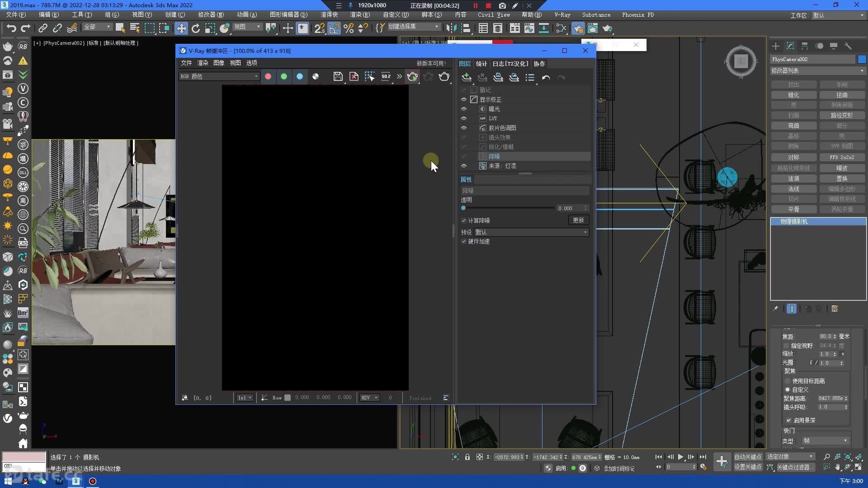Hide the LUT layer eye icon
Screen dimensions: 868x488
click(x=464, y=118)
